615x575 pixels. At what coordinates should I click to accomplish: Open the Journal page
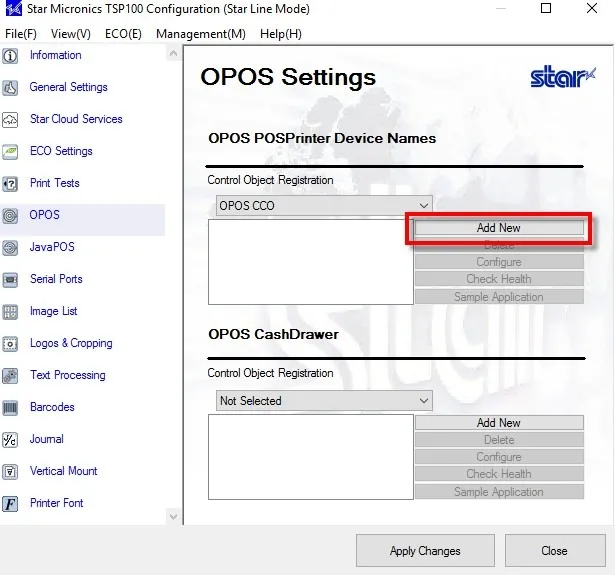(47, 439)
